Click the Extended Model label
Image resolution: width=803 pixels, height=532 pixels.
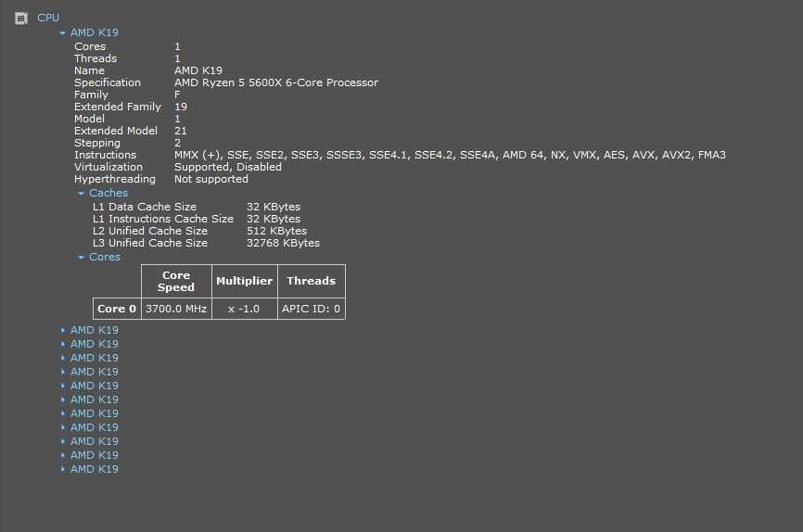116,131
